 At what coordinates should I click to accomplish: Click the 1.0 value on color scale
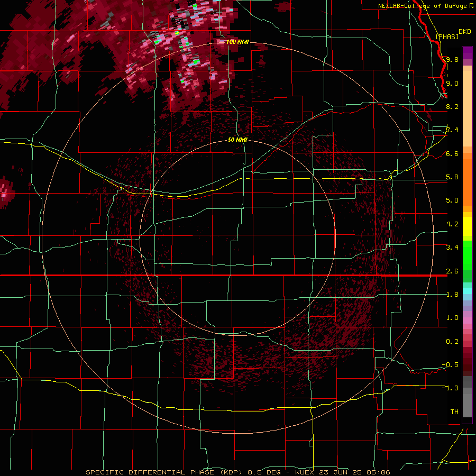[x=452, y=318]
